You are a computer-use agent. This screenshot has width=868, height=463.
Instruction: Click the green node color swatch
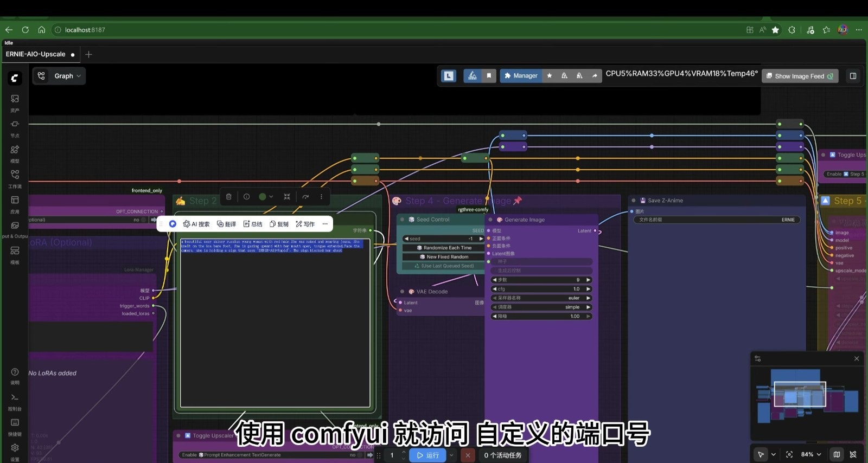click(263, 197)
